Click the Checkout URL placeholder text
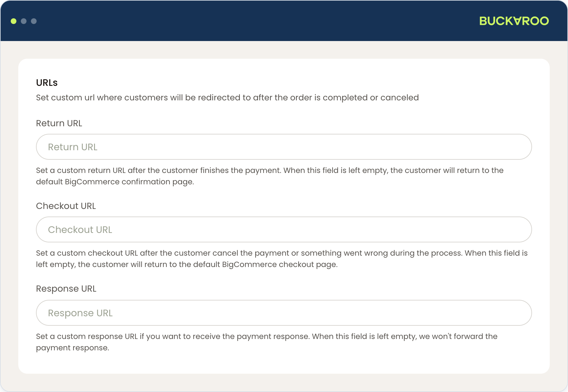The width and height of the screenshot is (568, 392). pyautogui.click(x=80, y=230)
